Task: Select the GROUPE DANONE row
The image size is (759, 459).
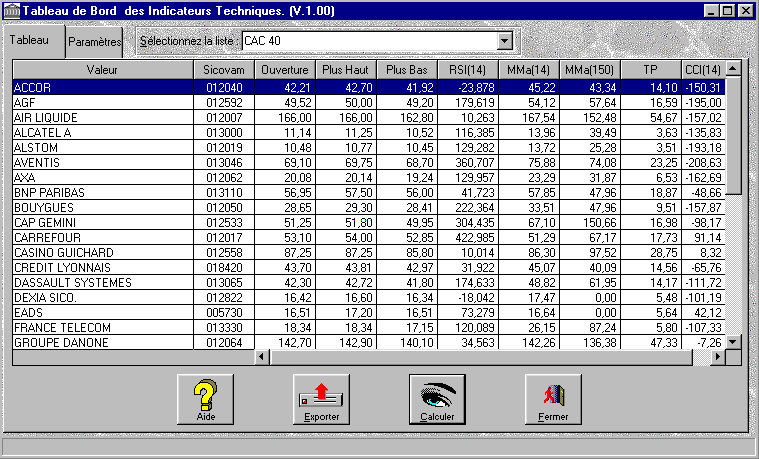Action: point(369,342)
